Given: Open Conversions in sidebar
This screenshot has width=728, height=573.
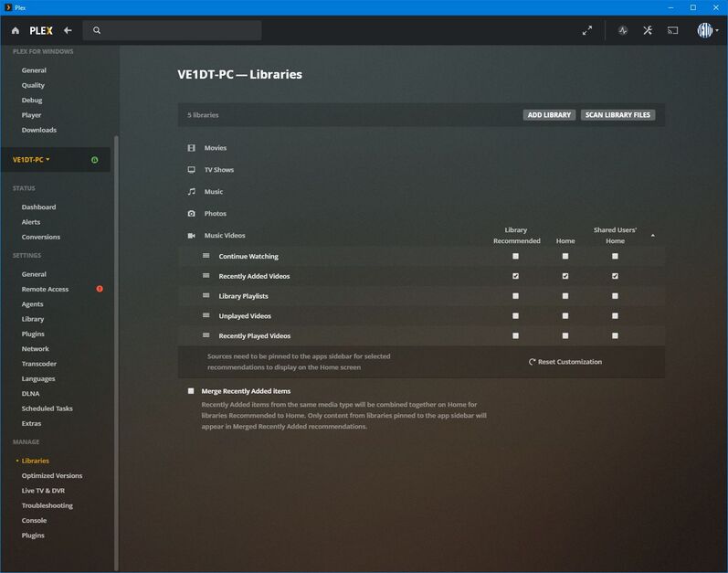Looking at the screenshot, I should (41, 237).
